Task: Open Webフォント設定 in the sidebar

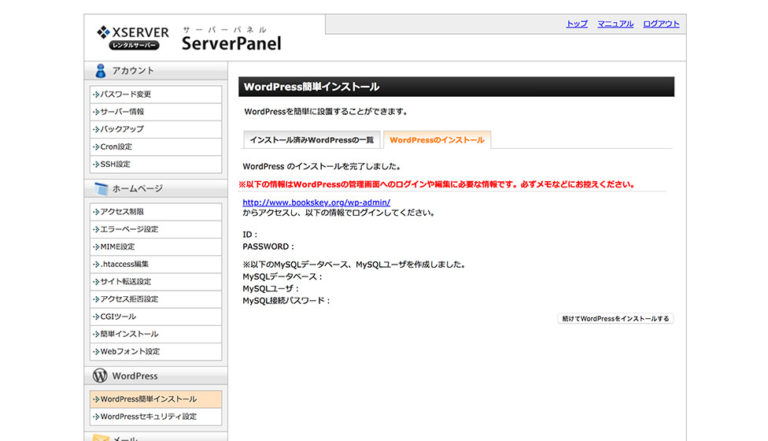Action: (x=156, y=352)
